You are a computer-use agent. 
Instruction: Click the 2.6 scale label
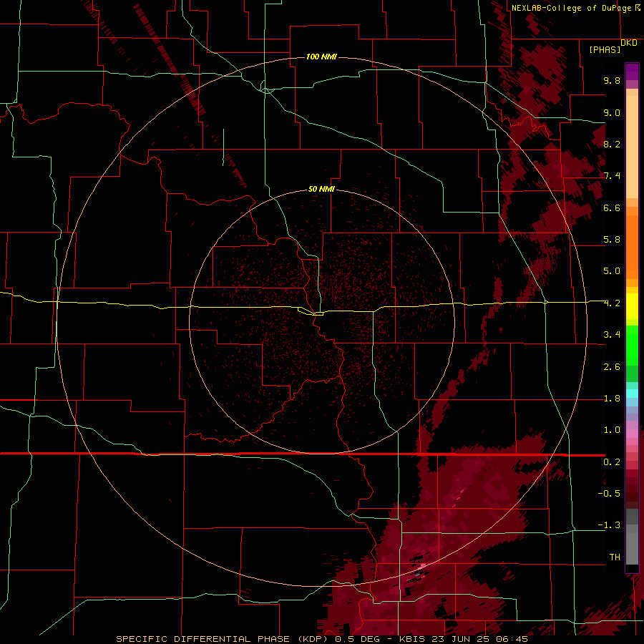tap(612, 367)
